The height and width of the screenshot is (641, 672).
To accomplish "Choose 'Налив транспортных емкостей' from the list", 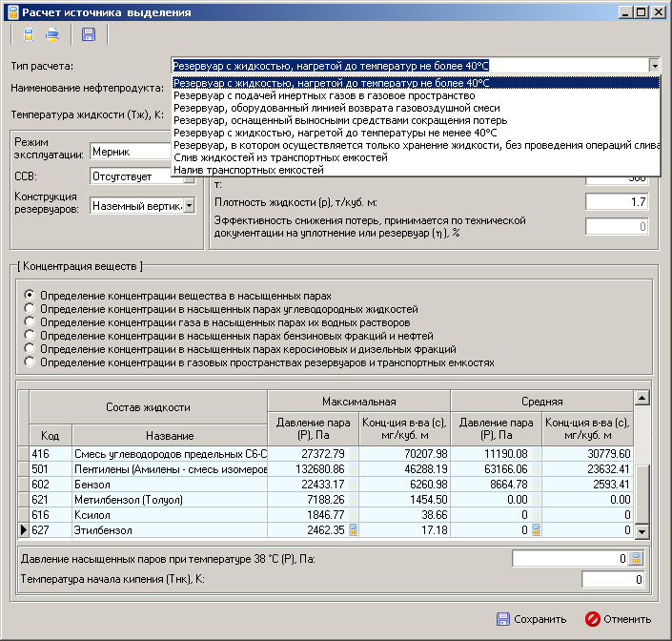I will tap(249, 170).
